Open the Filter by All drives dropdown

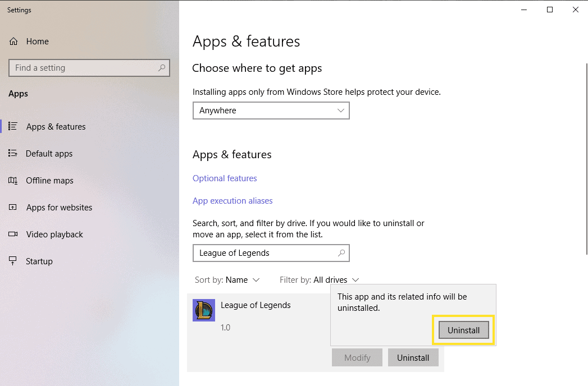[320, 280]
